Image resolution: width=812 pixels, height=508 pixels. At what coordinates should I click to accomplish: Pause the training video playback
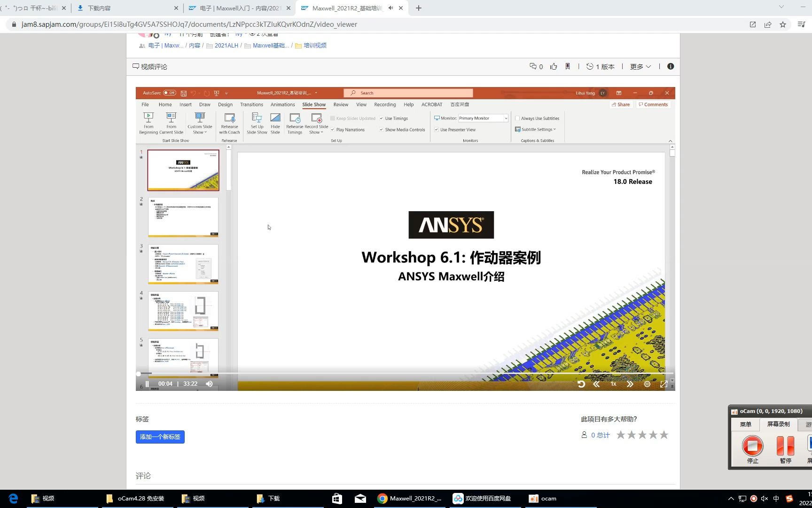tap(147, 384)
